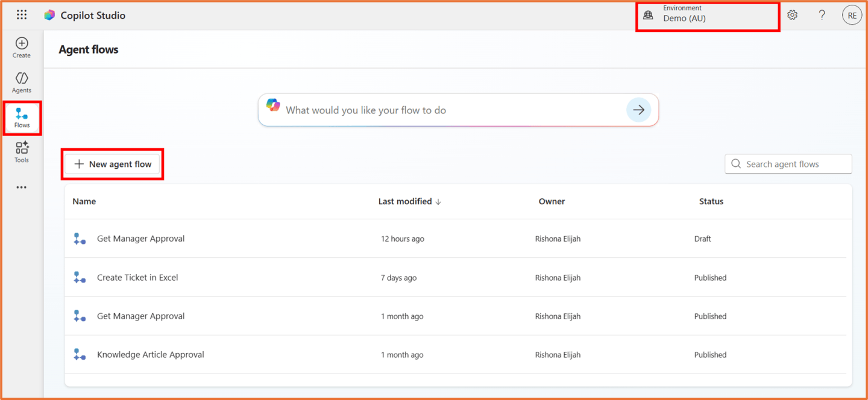Screen dimensions: 868x400
Task: Click the environment globe icon
Action: click(x=648, y=16)
